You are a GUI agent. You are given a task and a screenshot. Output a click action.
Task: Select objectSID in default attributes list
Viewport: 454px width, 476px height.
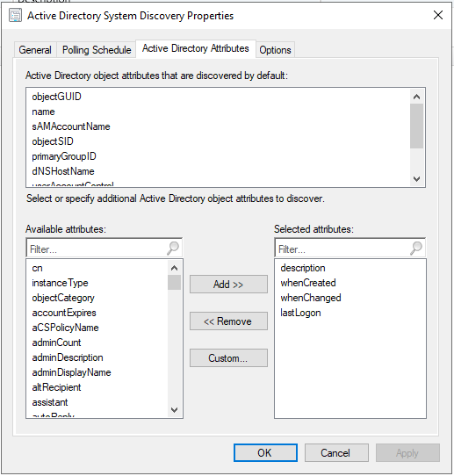(x=53, y=141)
